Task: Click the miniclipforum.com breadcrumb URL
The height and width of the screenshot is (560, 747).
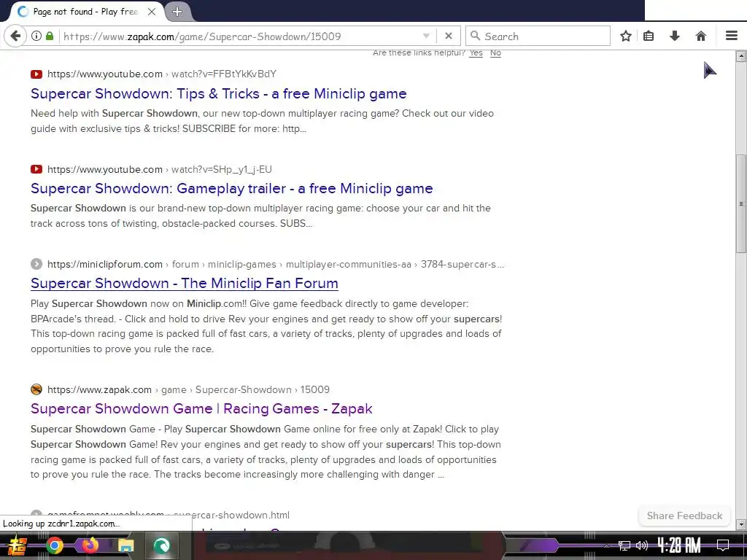Action: (x=275, y=264)
